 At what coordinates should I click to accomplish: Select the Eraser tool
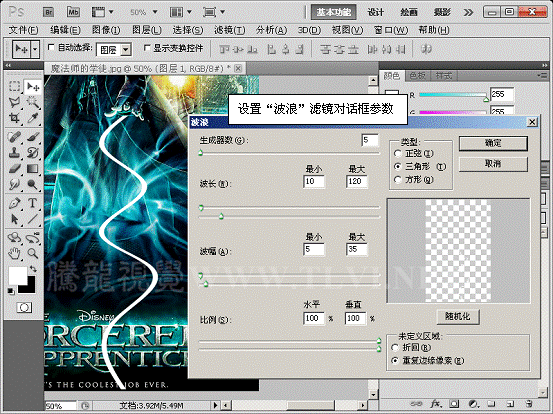tap(14, 169)
